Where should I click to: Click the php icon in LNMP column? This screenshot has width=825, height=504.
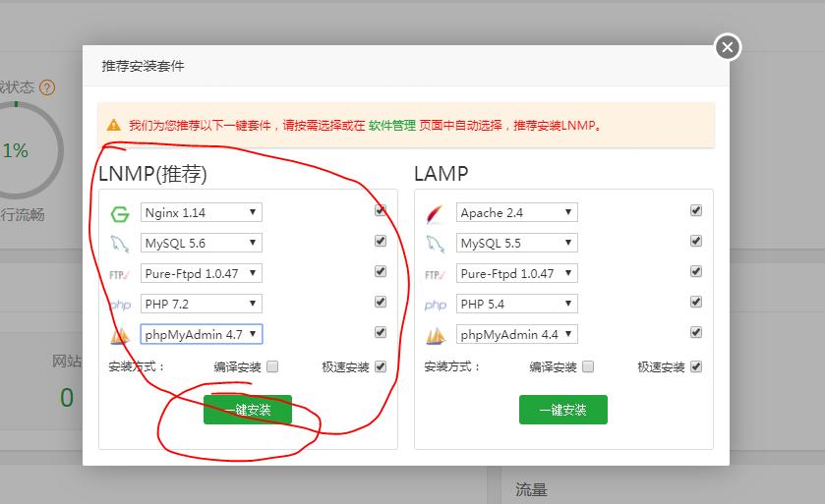121,305
